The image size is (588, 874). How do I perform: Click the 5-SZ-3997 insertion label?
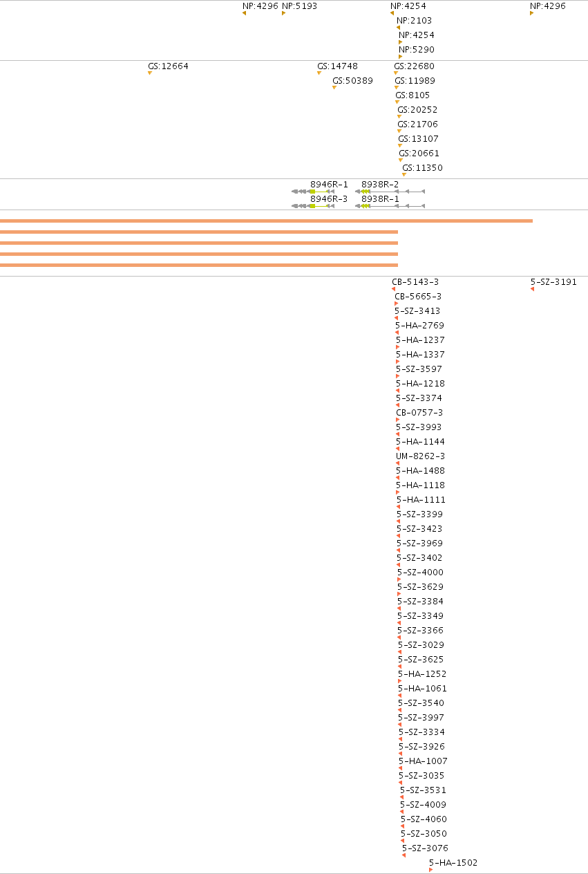point(421,718)
